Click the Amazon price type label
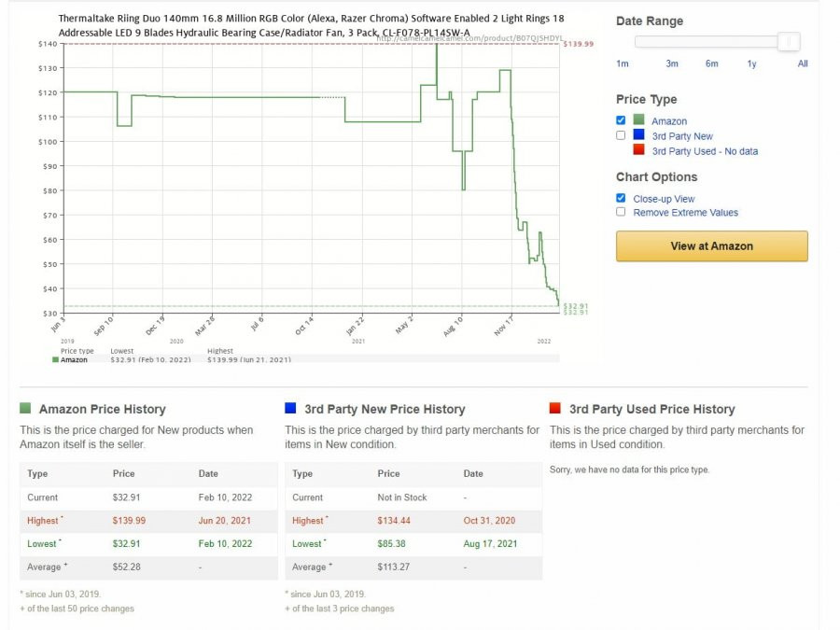The width and height of the screenshot is (840, 630). click(669, 121)
